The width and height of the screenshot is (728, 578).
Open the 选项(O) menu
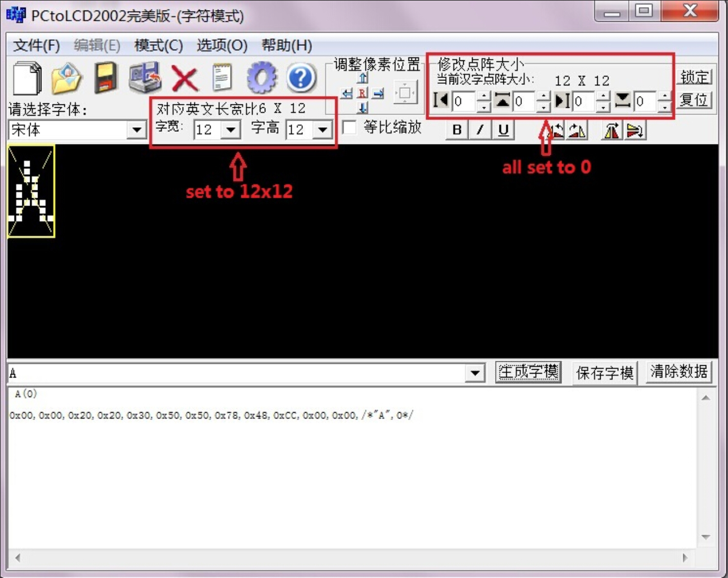pyautogui.click(x=222, y=45)
